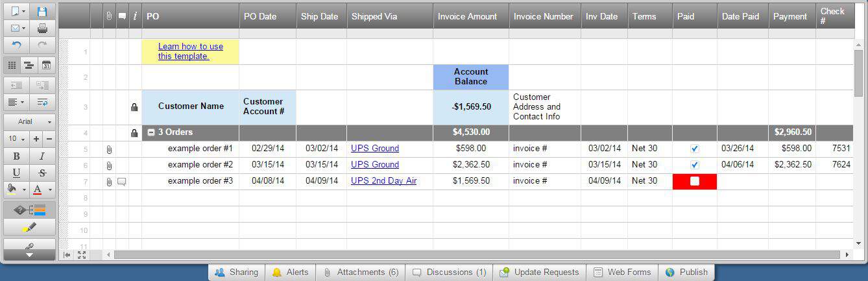Open the UPS 2nd Day Air link
868x281 pixels.
coord(383,181)
